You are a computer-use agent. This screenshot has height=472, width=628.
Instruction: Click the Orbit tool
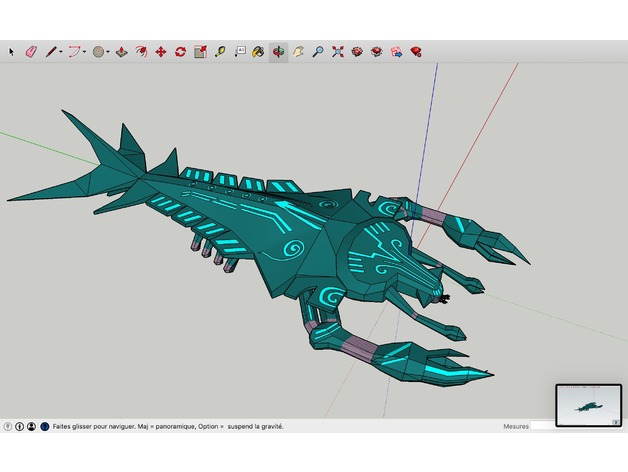(278, 51)
